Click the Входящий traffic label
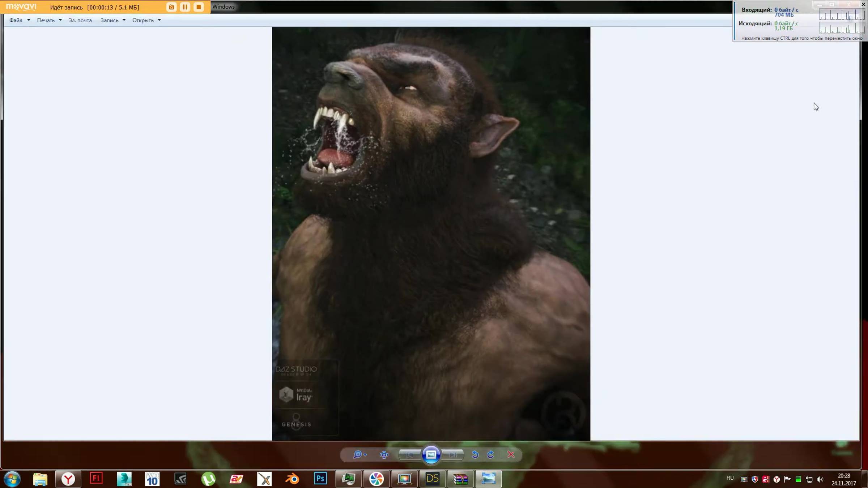This screenshot has height=488, width=868. tap(757, 10)
